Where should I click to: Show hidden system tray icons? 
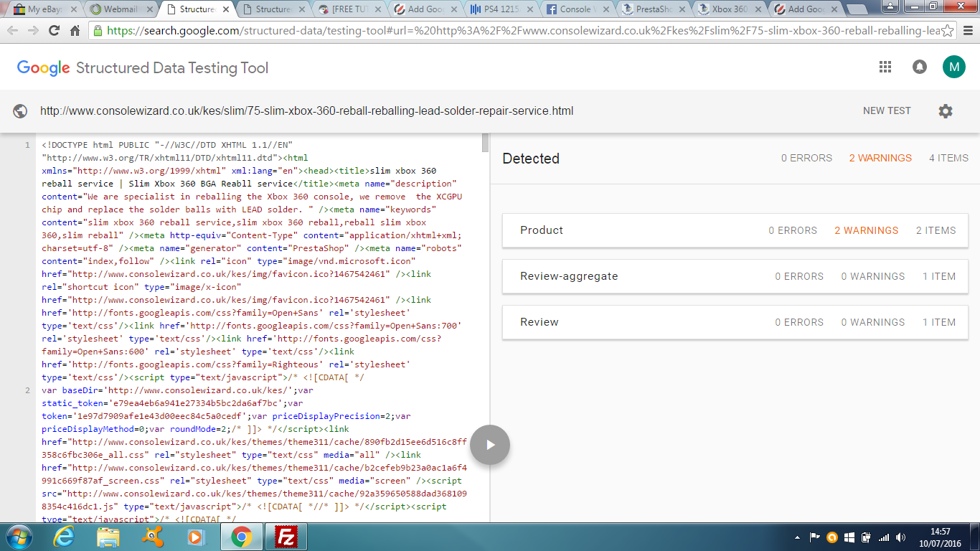(798, 537)
